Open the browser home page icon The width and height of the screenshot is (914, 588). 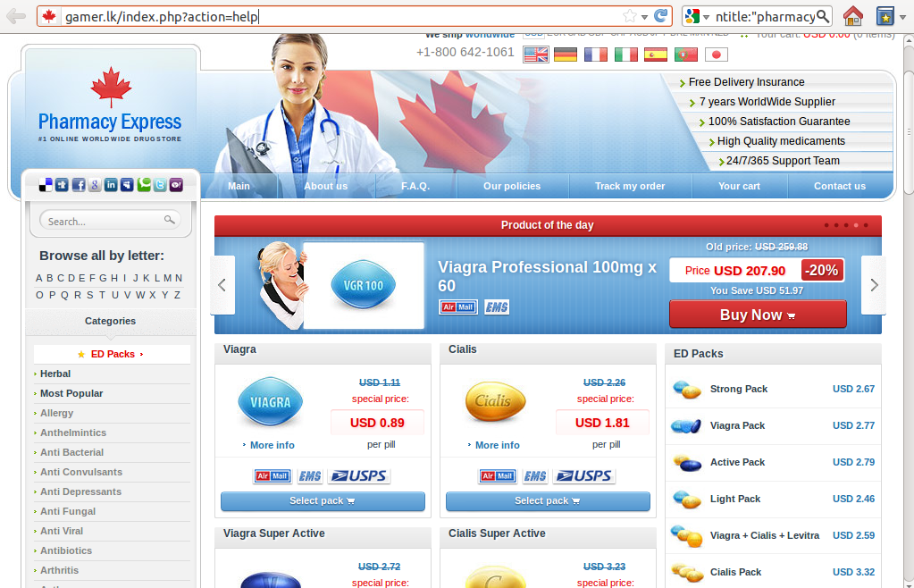[x=852, y=16]
